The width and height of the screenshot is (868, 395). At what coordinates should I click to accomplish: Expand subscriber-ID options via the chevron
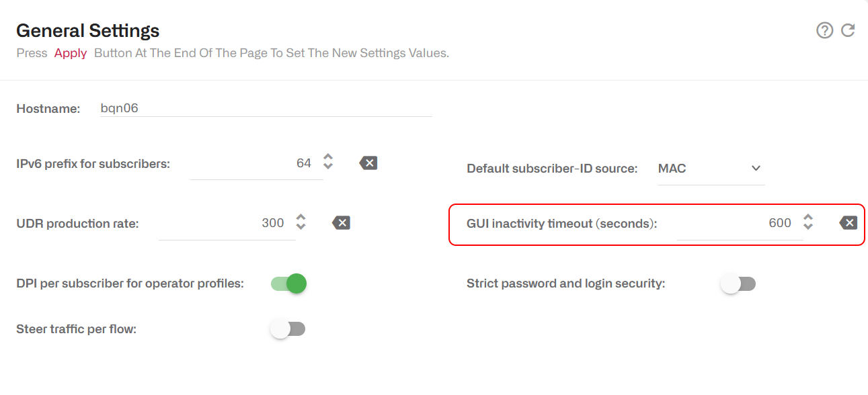(x=756, y=169)
